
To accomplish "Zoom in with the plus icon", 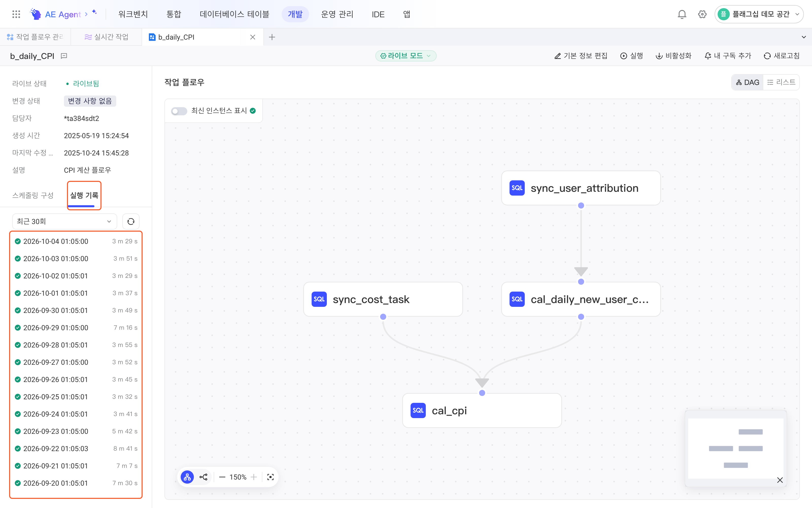I will pos(254,477).
